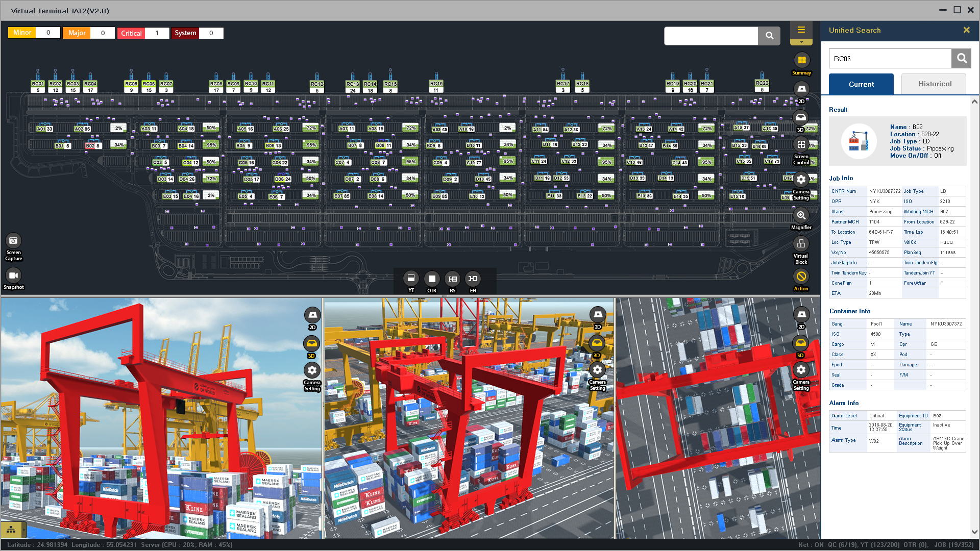Click the Unified Search magnifier button
Viewport: 980px width, 551px height.
[x=962, y=59]
